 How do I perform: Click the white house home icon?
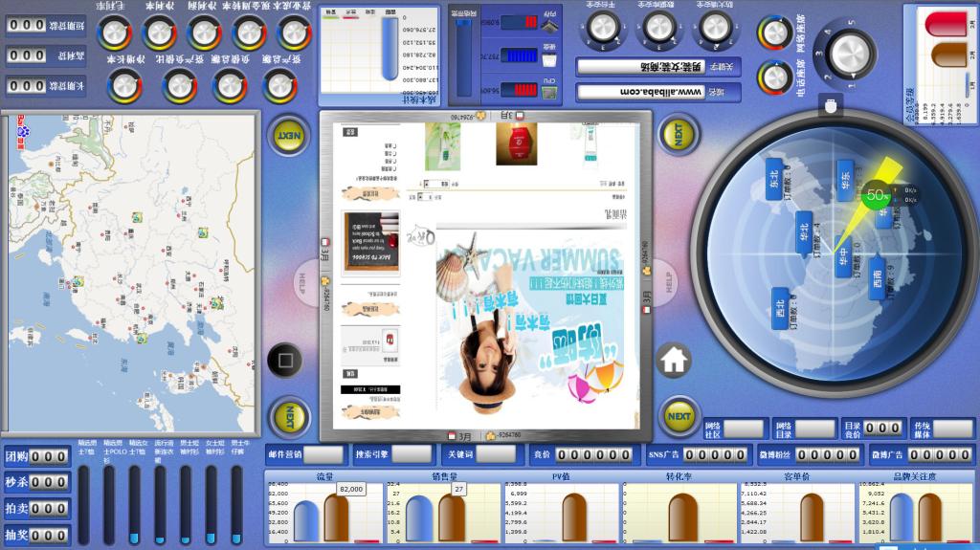674,360
